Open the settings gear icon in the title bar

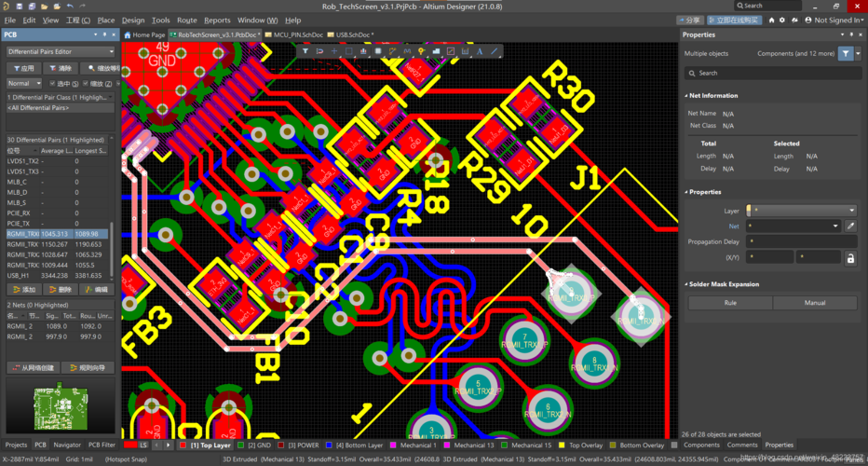click(x=782, y=20)
